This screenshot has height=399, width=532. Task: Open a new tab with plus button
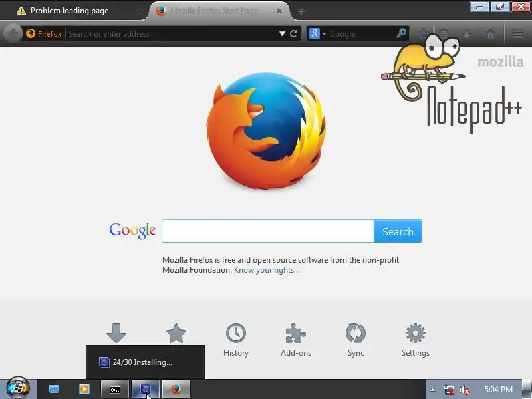click(x=301, y=11)
